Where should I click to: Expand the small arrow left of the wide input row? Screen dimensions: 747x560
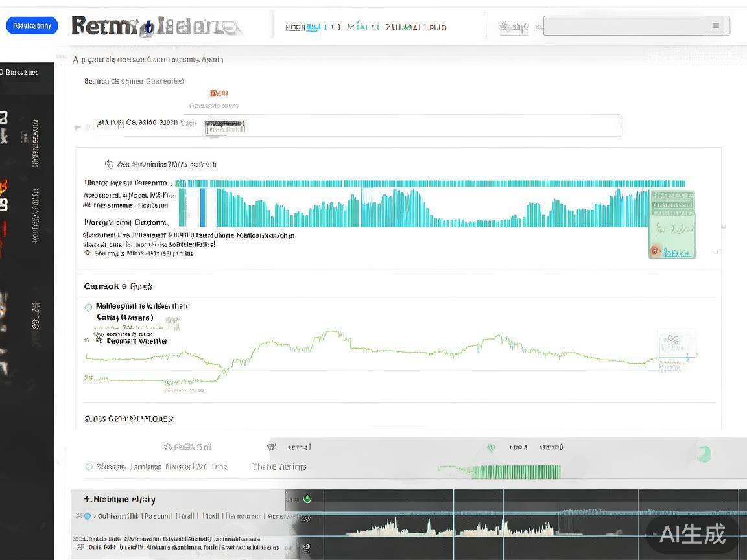point(78,128)
